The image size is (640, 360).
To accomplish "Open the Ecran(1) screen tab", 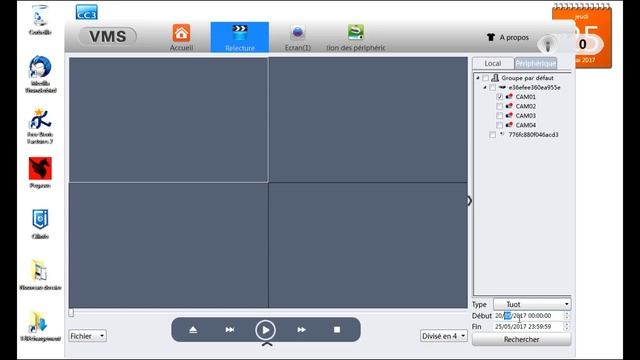I will pos(298,38).
